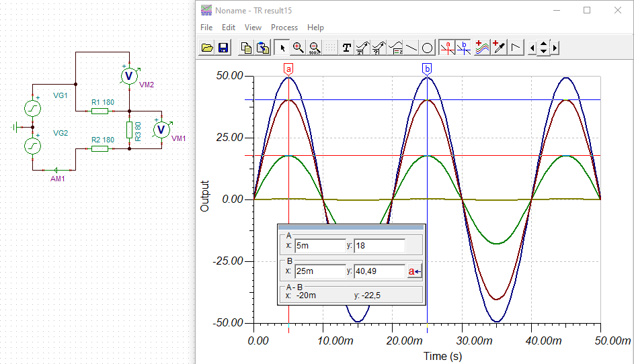Image resolution: width=634 pixels, height=364 pixels.
Task: Click the red 'a' arrow button in cursor panel
Action: point(414,271)
